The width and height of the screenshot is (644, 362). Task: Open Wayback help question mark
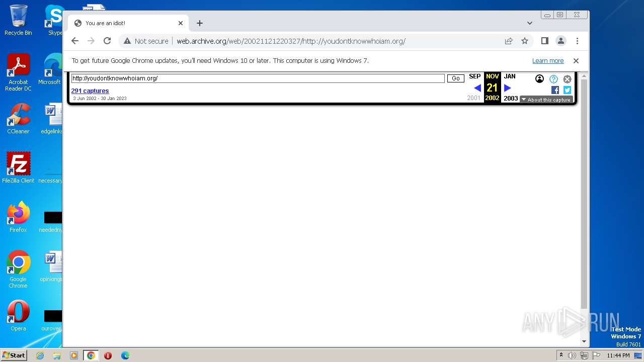[553, 79]
